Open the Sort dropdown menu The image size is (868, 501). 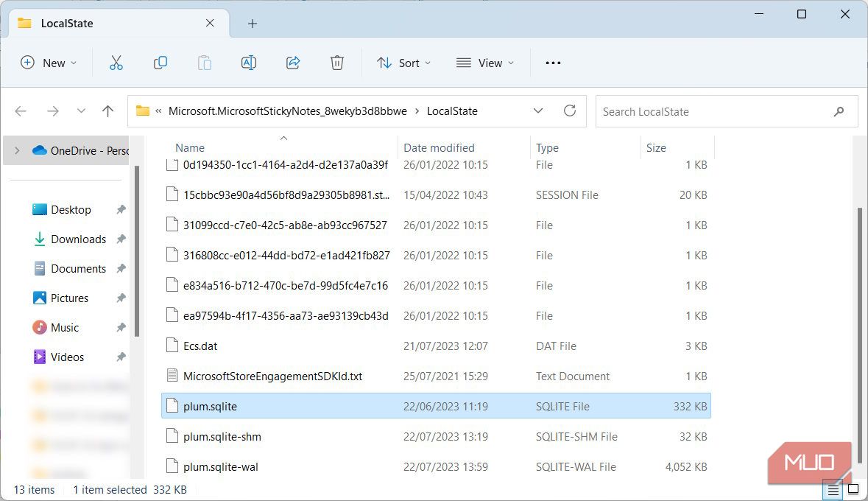[403, 63]
